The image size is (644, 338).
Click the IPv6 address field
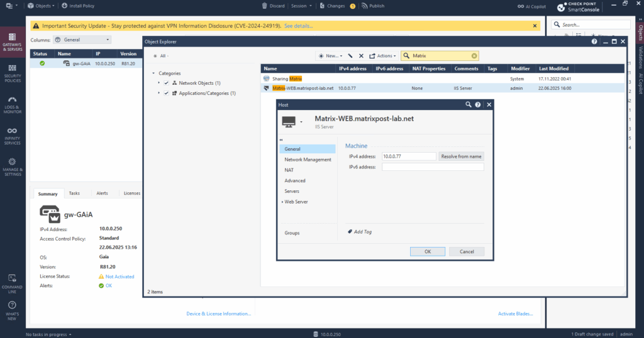[433, 167]
